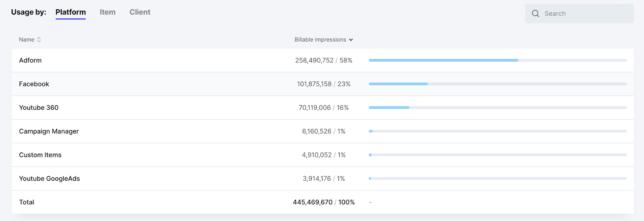Select the Youtube GoogleAds row name
The image size is (644, 221).
[x=50, y=179]
